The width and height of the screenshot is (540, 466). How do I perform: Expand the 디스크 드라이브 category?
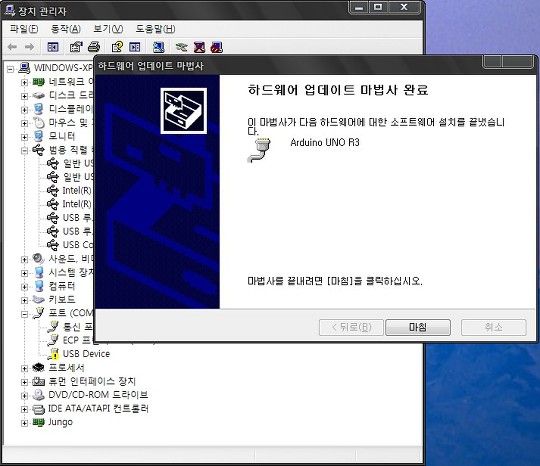pos(24,96)
